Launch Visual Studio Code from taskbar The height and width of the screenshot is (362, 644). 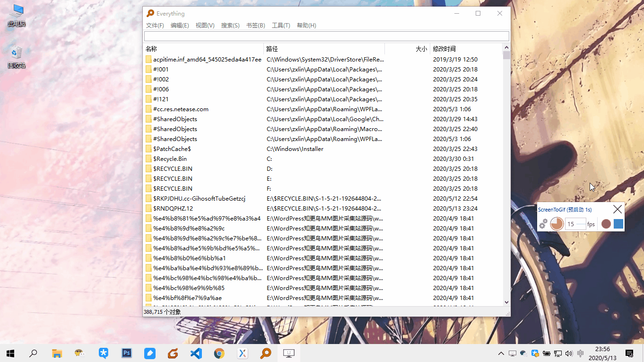point(196,353)
